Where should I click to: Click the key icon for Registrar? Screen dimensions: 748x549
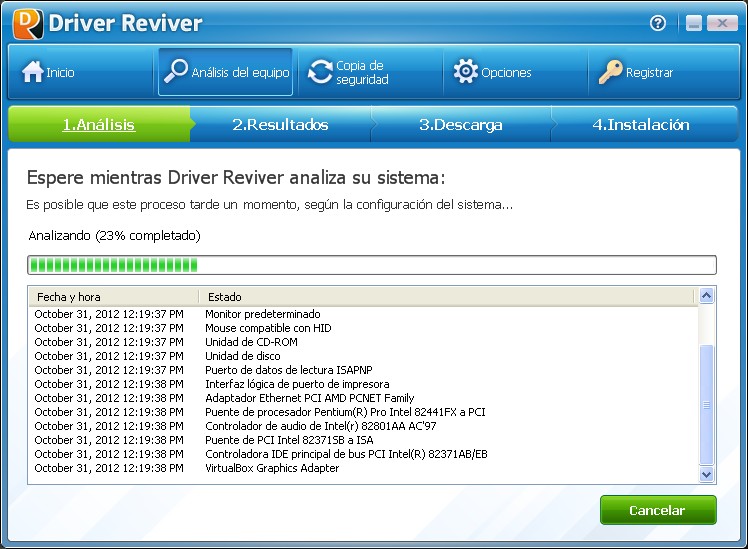click(611, 72)
